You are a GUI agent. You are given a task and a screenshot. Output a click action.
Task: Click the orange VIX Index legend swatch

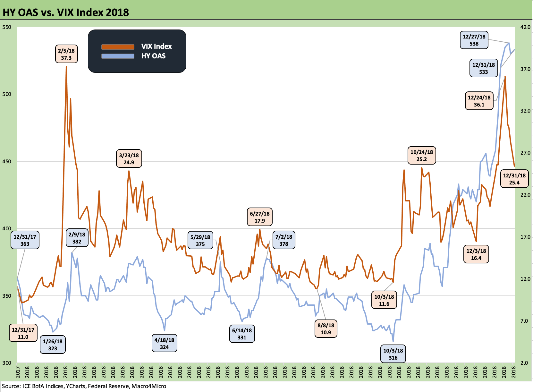point(118,47)
